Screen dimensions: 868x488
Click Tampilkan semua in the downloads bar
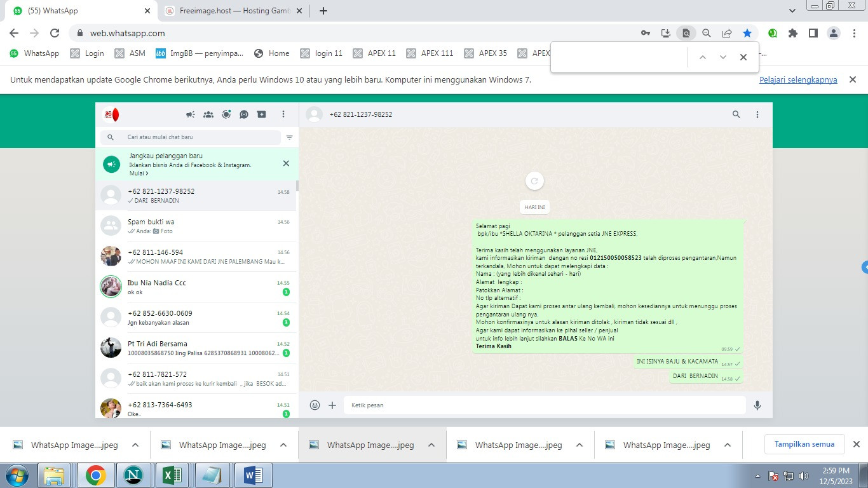(804, 444)
